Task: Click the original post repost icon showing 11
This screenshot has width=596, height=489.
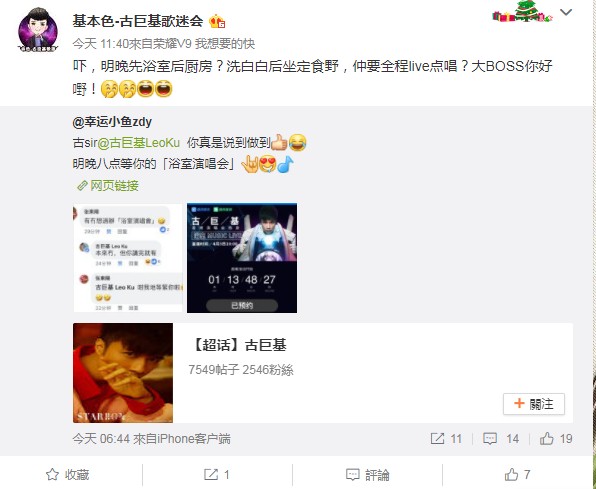Action: pos(446,439)
